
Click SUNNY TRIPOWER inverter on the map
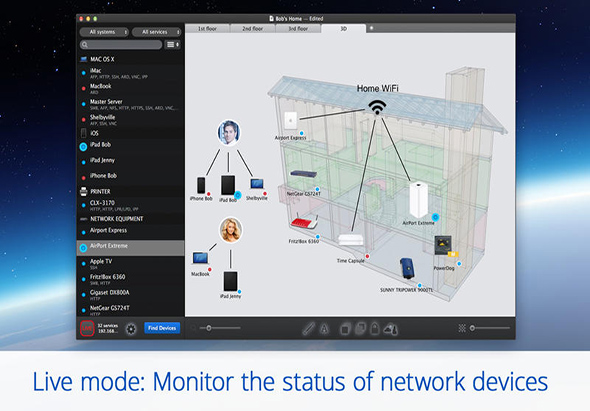click(407, 268)
